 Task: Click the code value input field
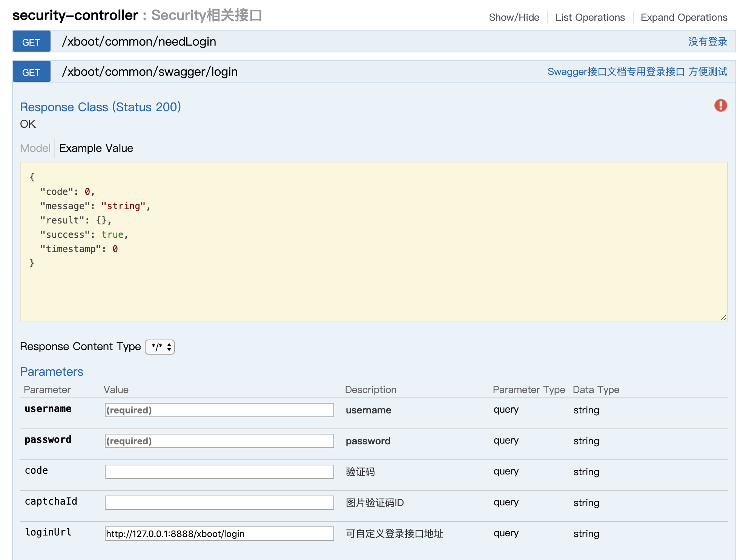219,472
